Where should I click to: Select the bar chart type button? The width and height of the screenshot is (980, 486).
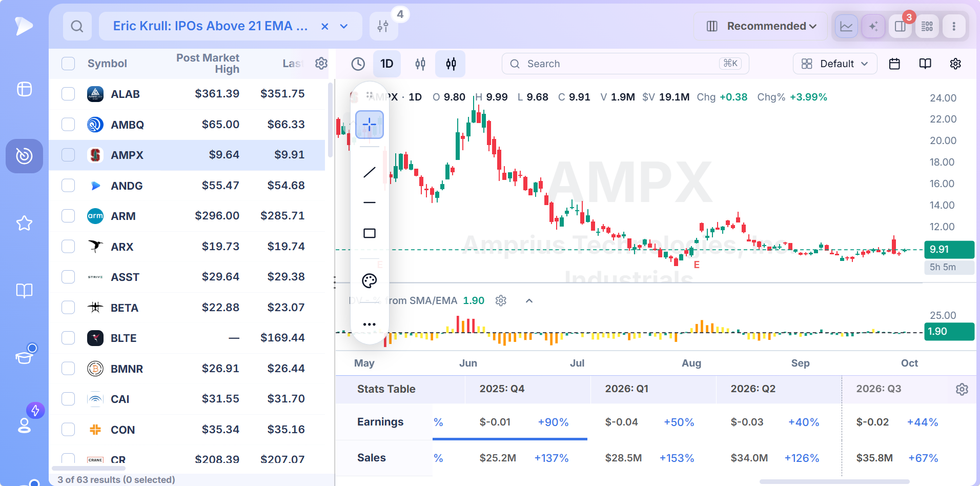coord(420,64)
